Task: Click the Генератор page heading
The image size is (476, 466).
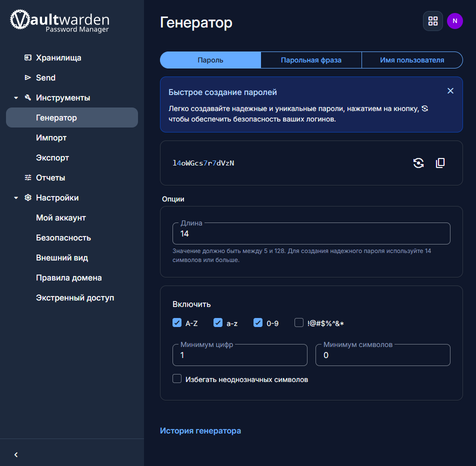Action: coord(196,22)
